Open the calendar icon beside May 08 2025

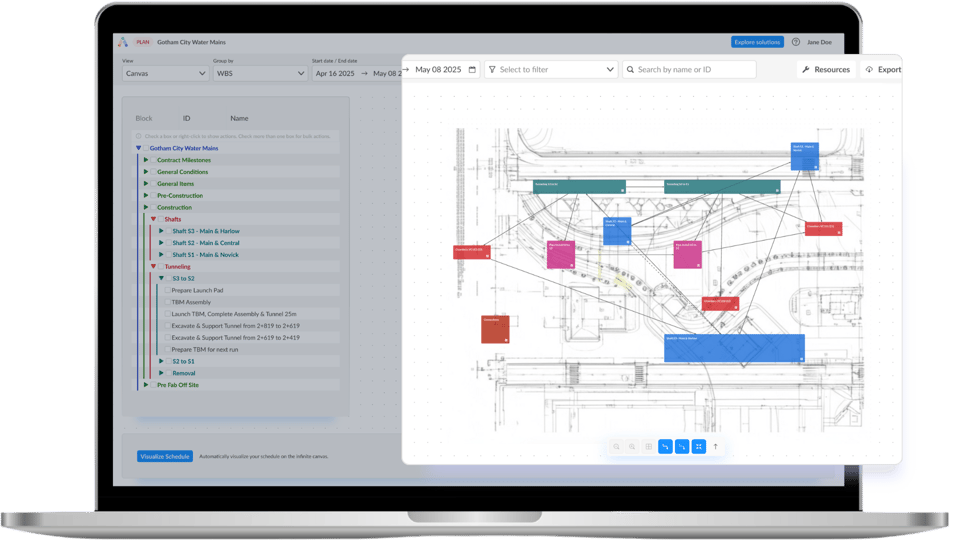coord(472,70)
